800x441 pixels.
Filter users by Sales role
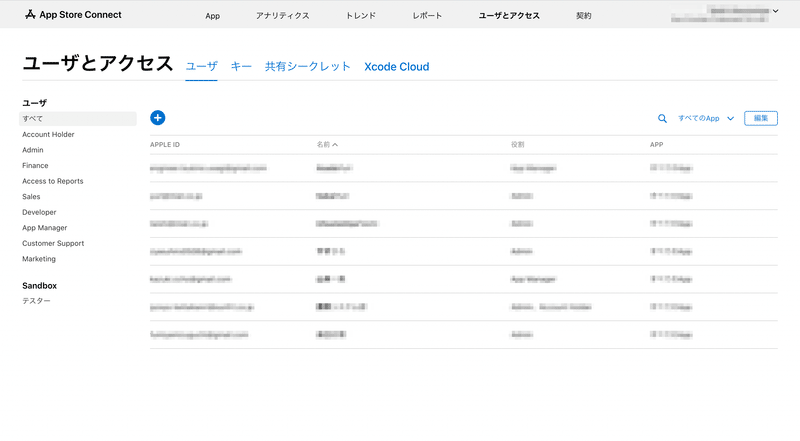coord(31,197)
